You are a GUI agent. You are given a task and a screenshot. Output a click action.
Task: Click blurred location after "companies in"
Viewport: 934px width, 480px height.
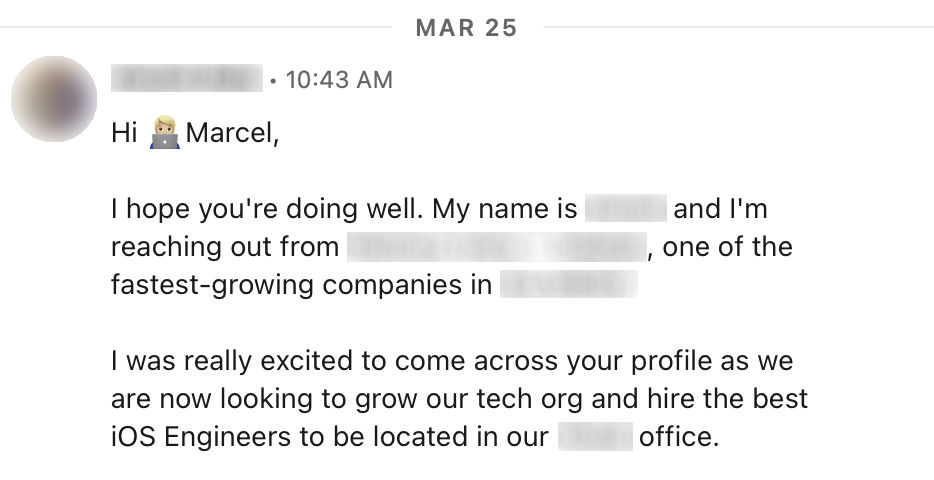point(568,285)
